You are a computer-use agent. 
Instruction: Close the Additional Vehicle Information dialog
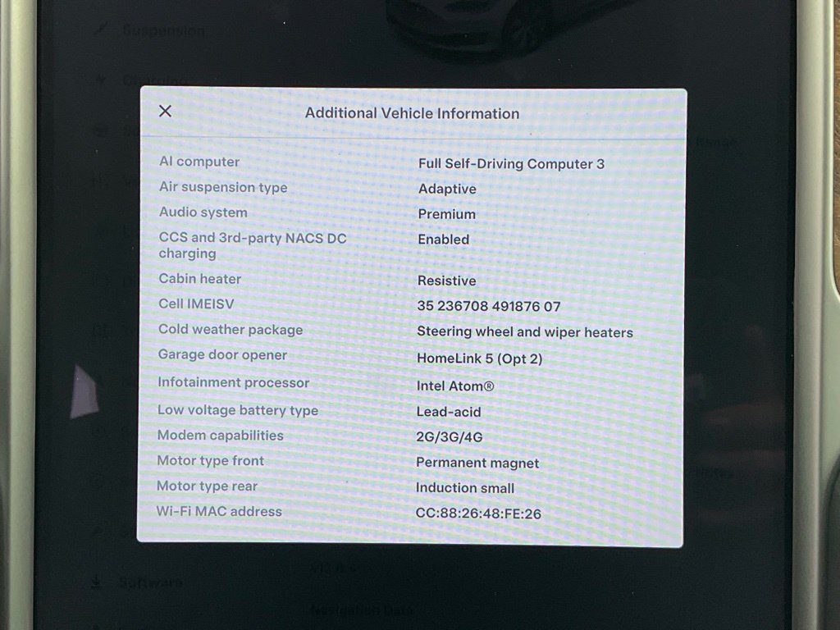point(165,111)
